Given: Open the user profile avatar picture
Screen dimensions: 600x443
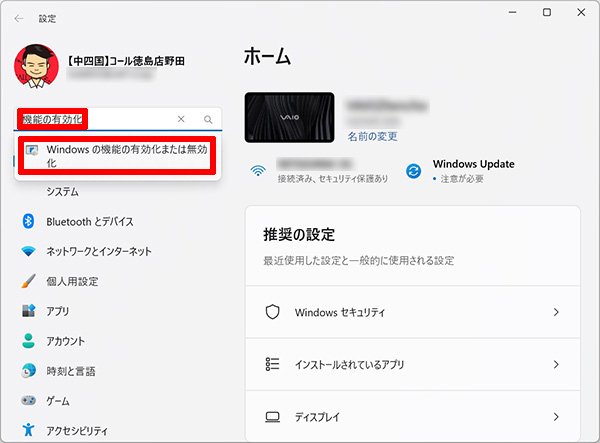Looking at the screenshot, I should point(36,66).
